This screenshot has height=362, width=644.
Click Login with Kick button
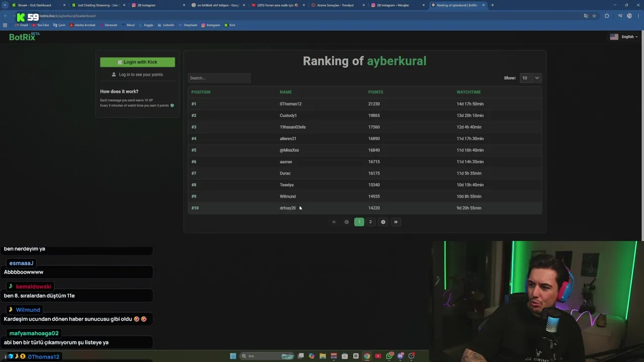[137, 62]
